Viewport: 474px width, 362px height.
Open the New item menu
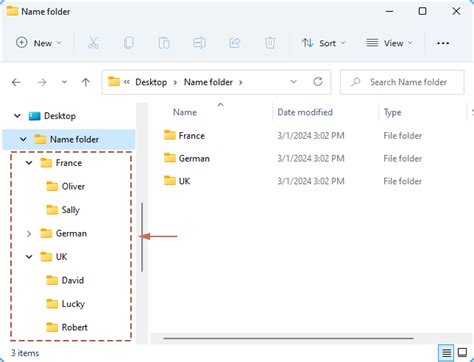[x=39, y=43]
